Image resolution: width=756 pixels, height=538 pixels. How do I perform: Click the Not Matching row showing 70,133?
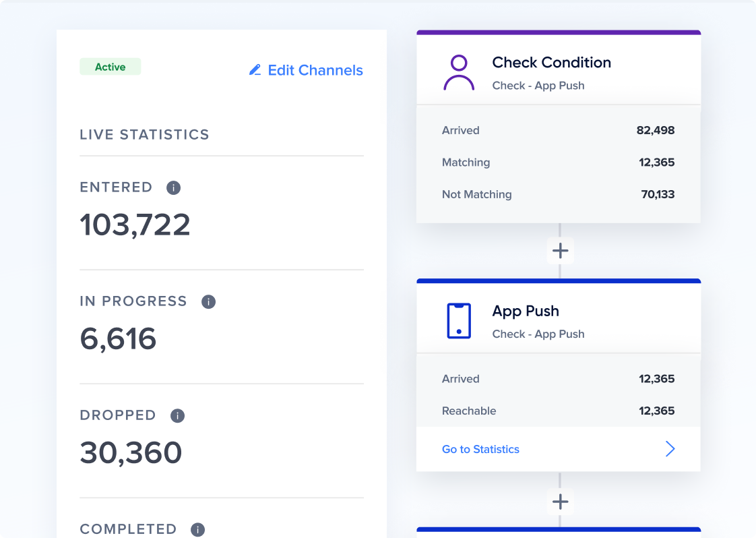[558, 194]
